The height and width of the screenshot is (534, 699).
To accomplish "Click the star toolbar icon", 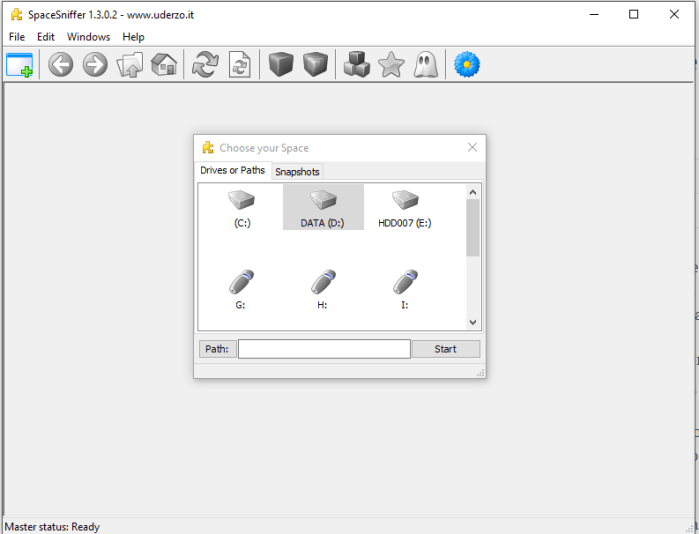I will (x=391, y=65).
